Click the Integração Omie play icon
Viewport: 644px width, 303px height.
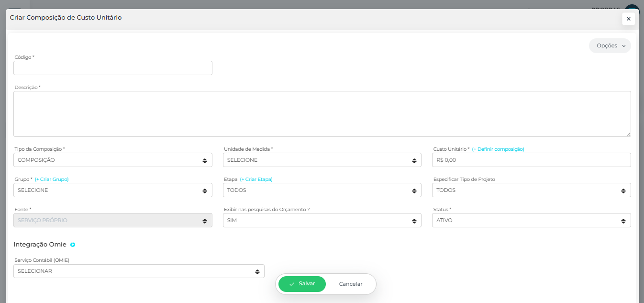pyautogui.click(x=73, y=245)
